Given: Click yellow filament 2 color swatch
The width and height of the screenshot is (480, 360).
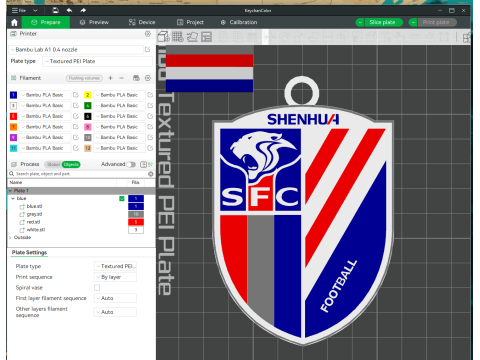Looking at the screenshot, I should click(88, 95).
